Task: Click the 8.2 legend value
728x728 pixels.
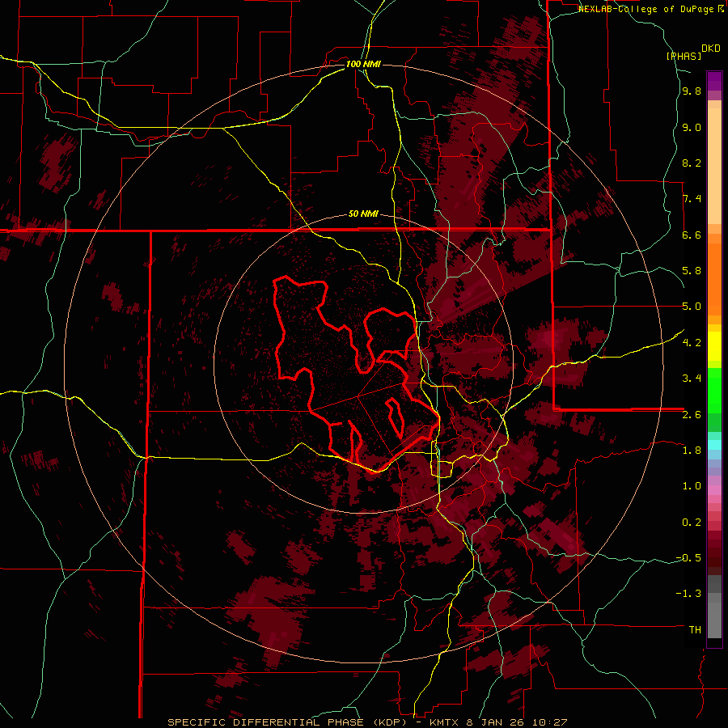Action: 692,163
